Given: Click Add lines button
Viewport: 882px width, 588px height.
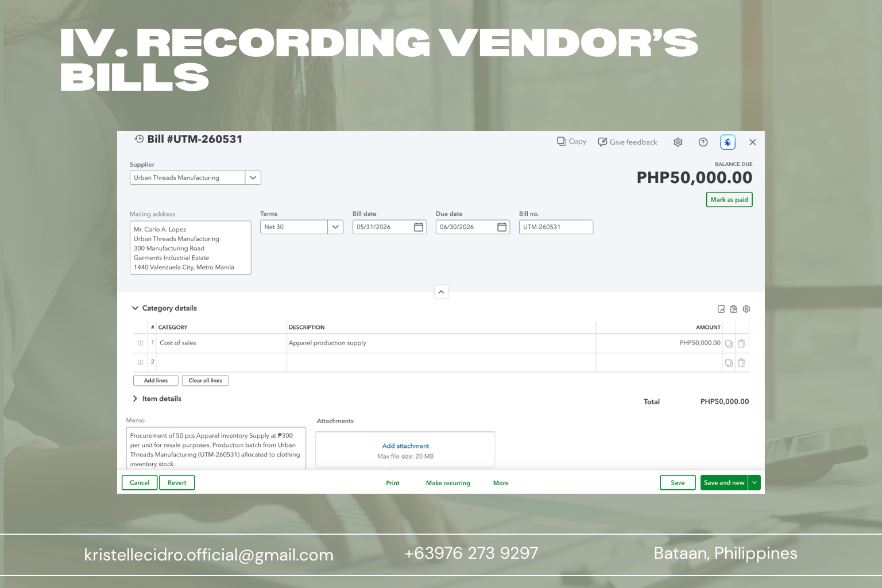Looking at the screenshot, I should click(156, 381).
